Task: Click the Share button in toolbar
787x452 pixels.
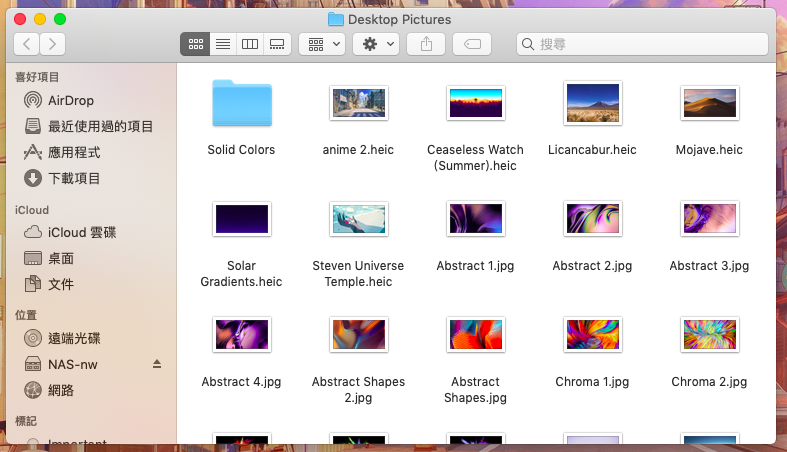Action: [x=426, y=44]
